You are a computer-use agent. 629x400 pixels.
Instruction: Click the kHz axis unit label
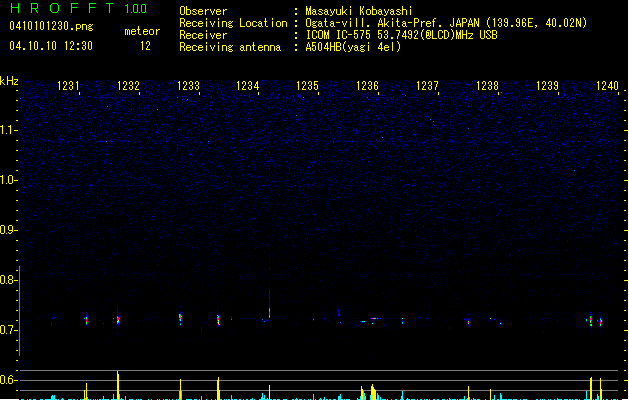click(9, 81)
